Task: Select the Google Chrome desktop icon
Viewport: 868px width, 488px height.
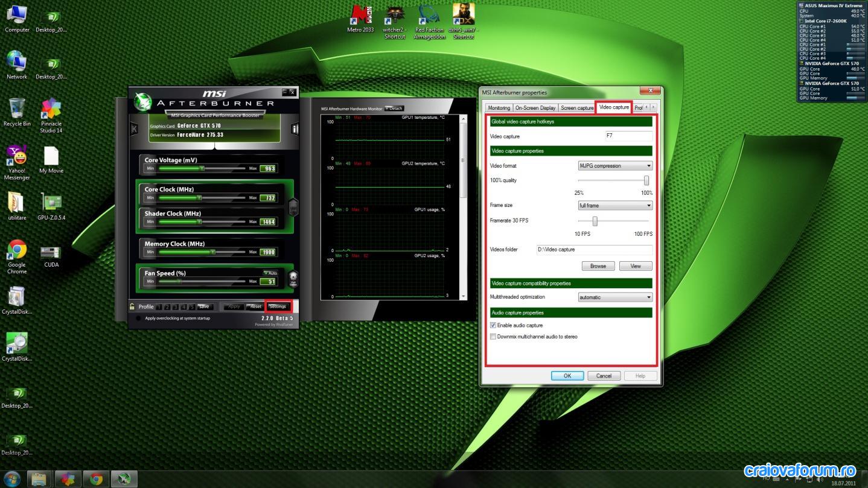Action: 17,257
